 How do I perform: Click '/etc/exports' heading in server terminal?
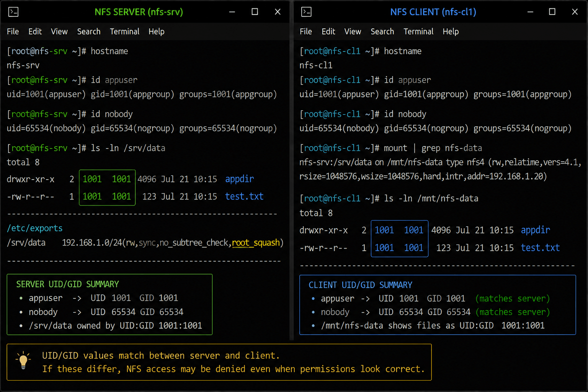(34, 228)
